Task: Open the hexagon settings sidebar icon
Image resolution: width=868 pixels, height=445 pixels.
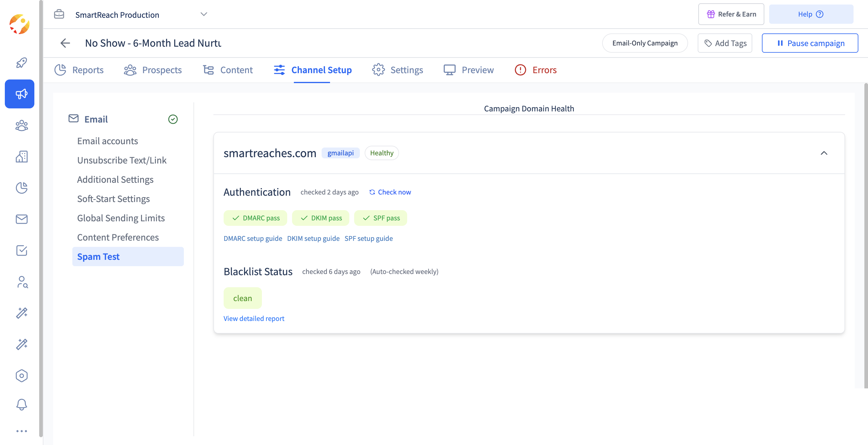Action: 22,376
